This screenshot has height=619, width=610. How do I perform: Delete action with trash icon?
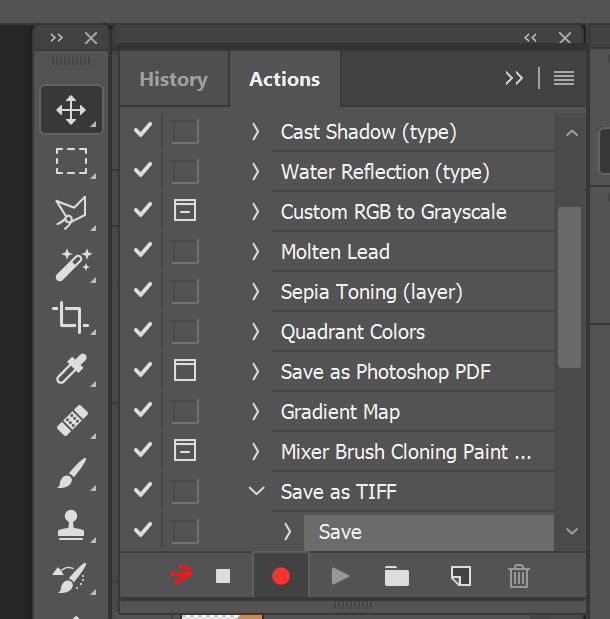pyautogui.click(x=518, y=576)
